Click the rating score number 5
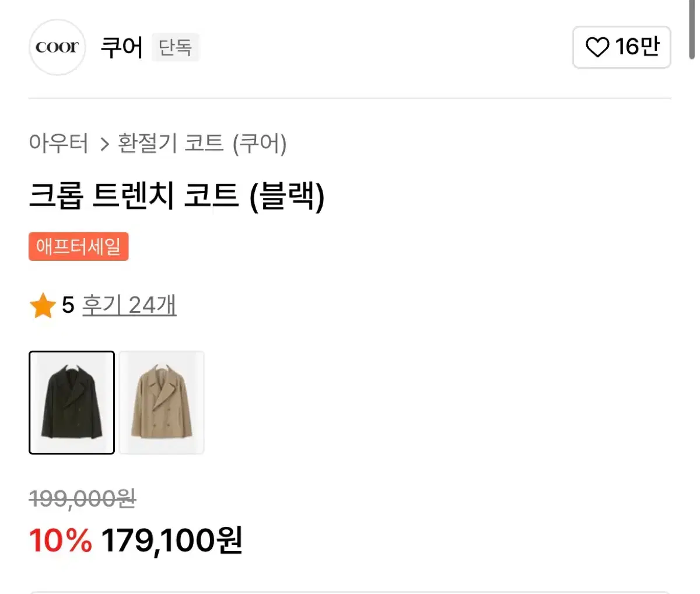The height and width of the screenshot is (594, 700). tap(68, 305)
